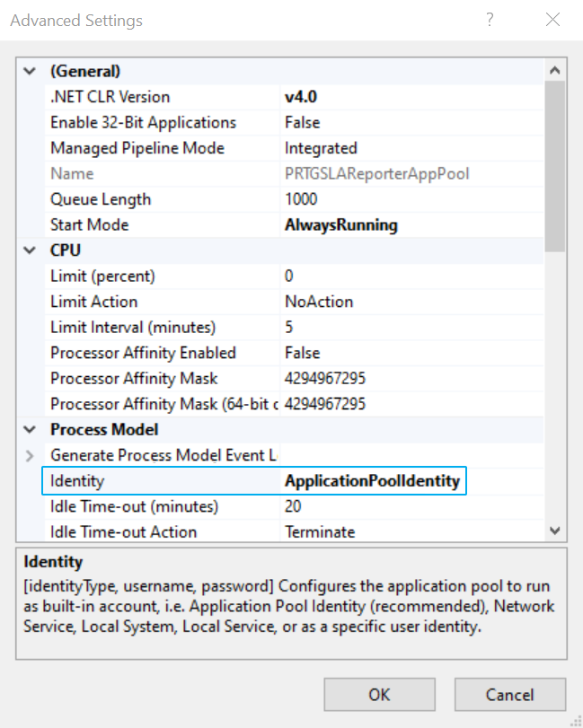
Task: Select the Start Mode label
Action: (90, 225)
